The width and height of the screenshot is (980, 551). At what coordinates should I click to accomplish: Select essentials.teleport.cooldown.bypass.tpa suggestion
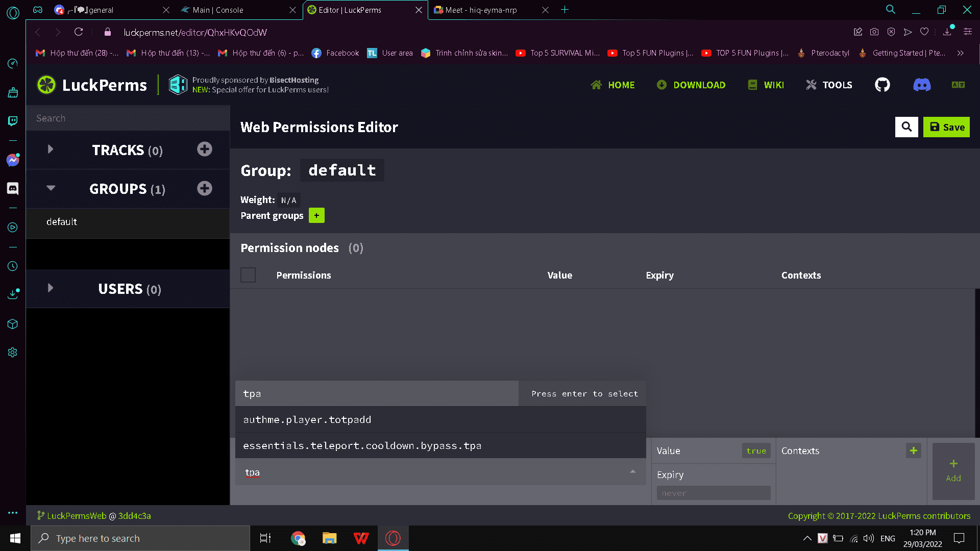point(362,445)
